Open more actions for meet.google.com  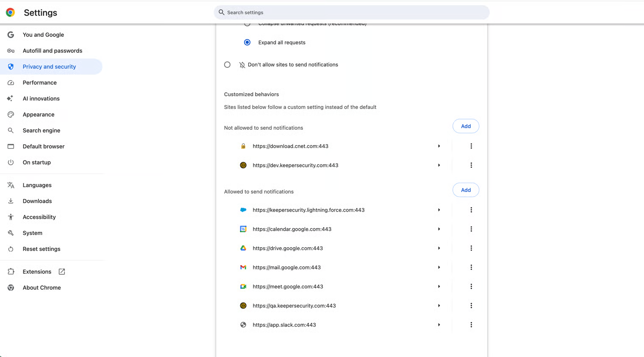tap(471, 287)
